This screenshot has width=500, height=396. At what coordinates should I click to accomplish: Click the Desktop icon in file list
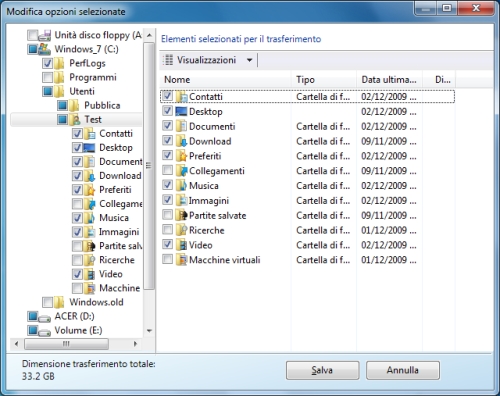181,111
